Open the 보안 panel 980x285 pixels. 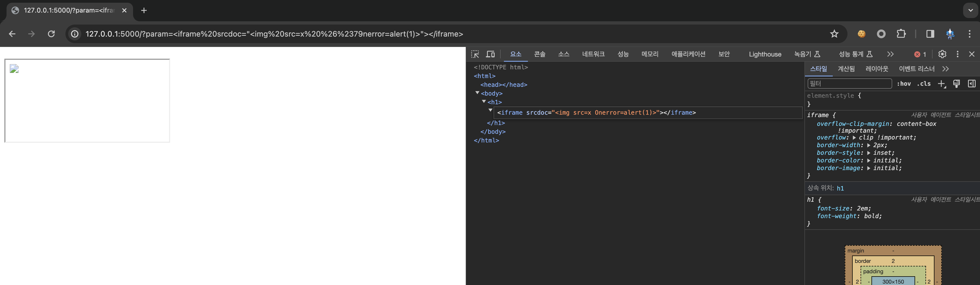pos(724,54)
